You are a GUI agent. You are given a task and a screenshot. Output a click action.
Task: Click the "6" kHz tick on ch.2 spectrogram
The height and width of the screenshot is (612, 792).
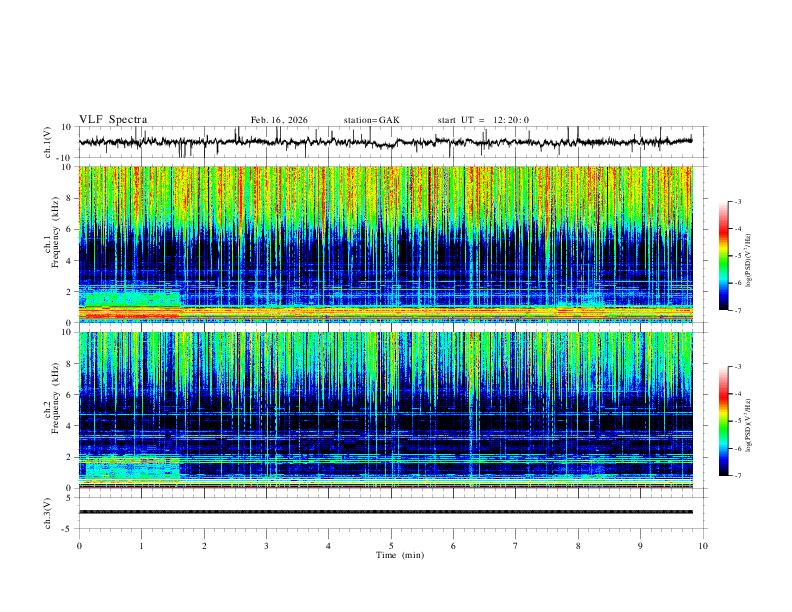(x=69, y=395)
